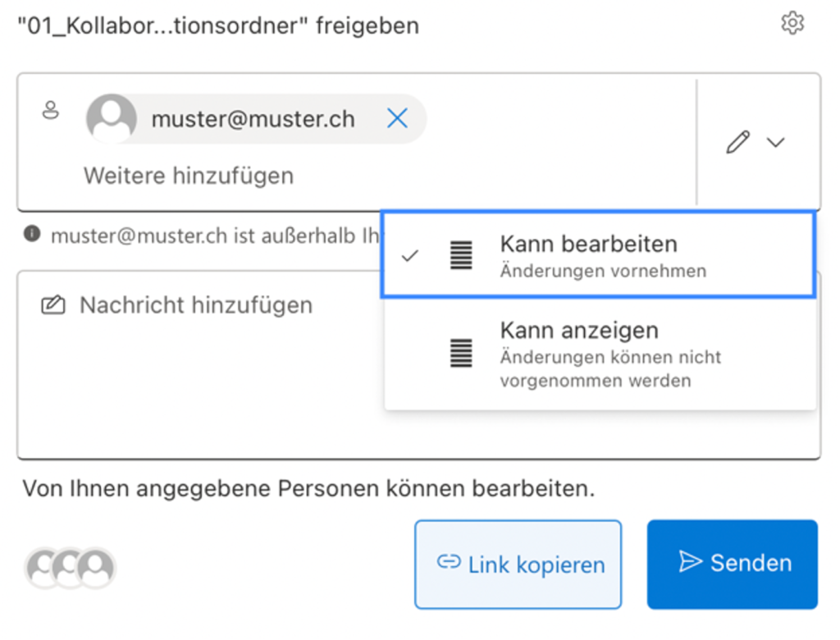This screenshot has height=640, width=840.
Task: Select the muster@muster.ch recipient chip text
Action: (253, 119)
